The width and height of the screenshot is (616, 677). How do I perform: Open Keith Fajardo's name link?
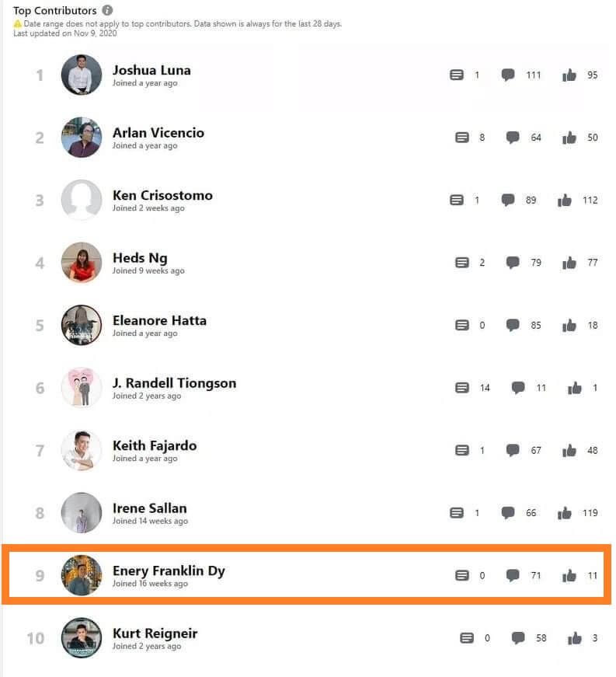pos(155,445)
